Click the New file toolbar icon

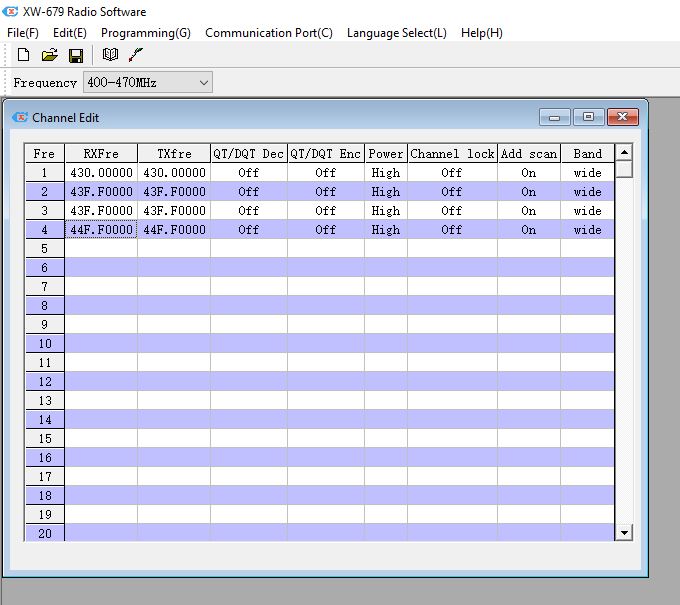[23, 55]
